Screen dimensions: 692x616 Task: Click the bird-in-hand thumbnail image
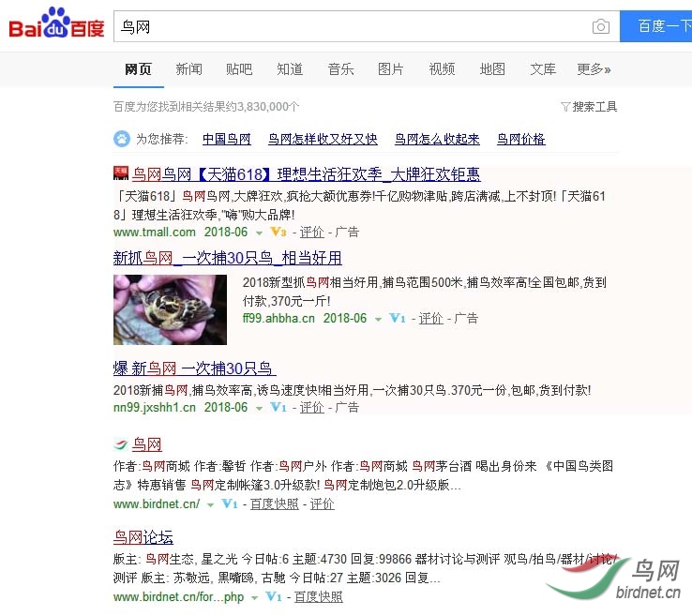coord(170,309)
